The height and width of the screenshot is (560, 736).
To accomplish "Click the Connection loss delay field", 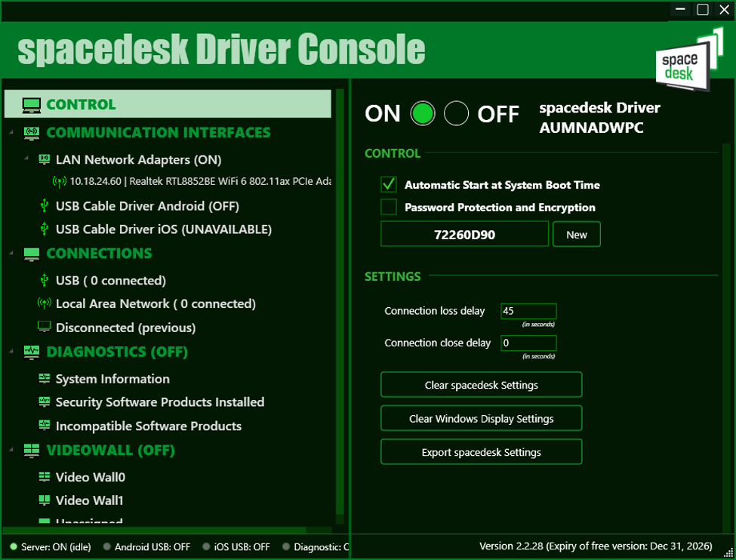I will (528, 311).
